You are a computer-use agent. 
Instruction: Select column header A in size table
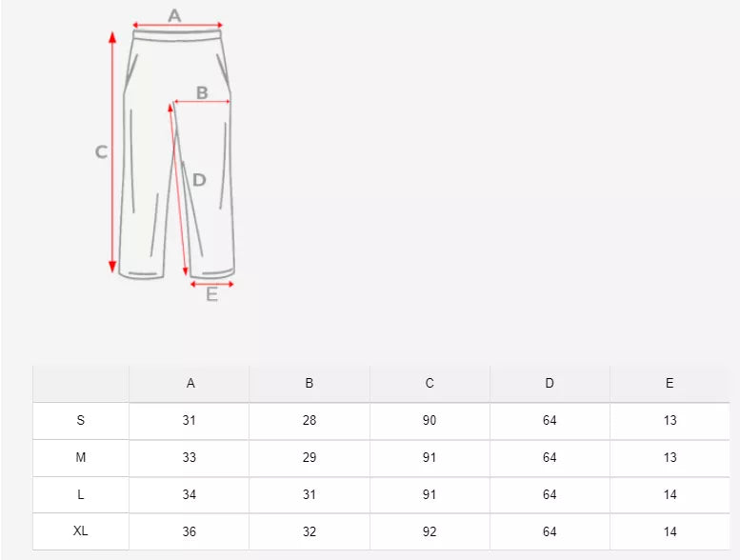point(190,384)
